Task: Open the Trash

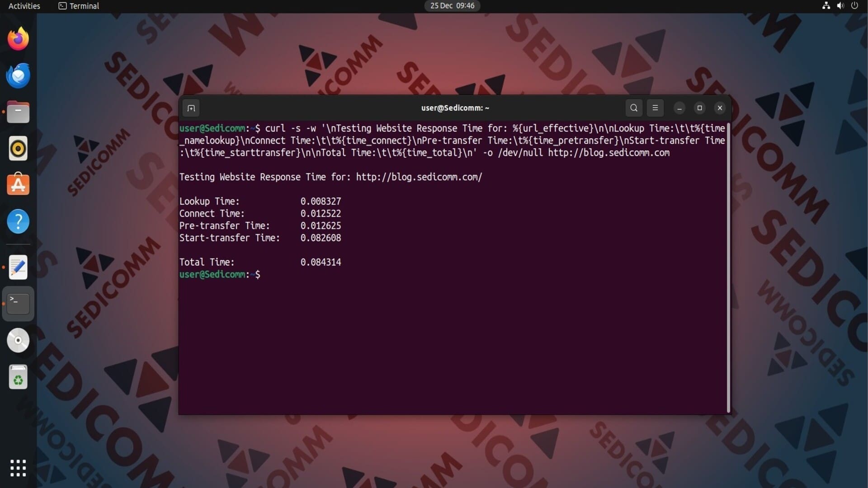Action: [18, 377]
